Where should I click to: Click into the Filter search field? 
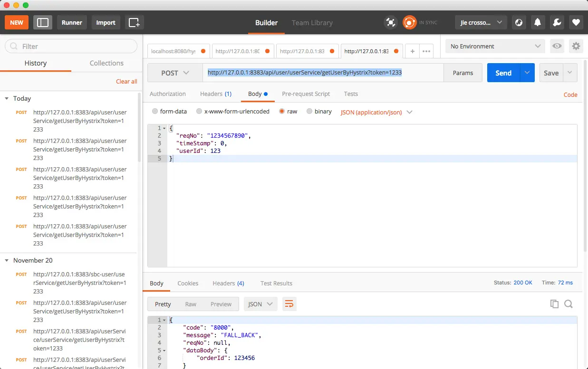[x=71, y=46]
